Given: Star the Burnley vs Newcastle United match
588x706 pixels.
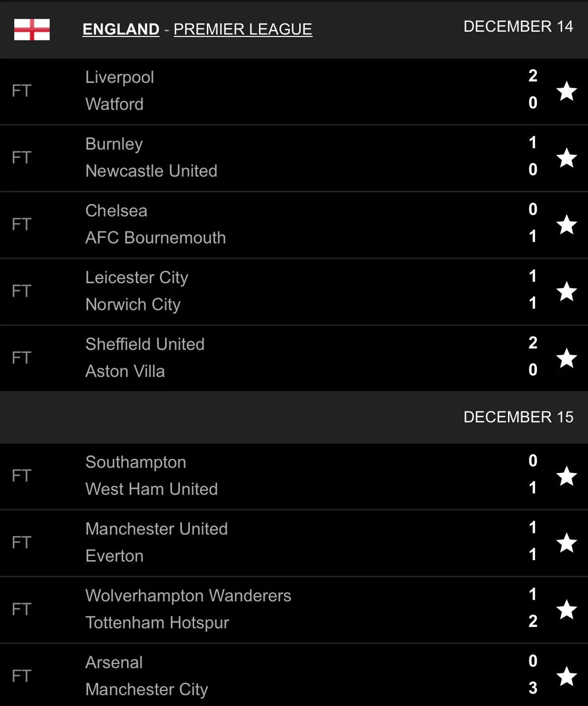Looking at the screenshot, I should click(x=566, y=158).
